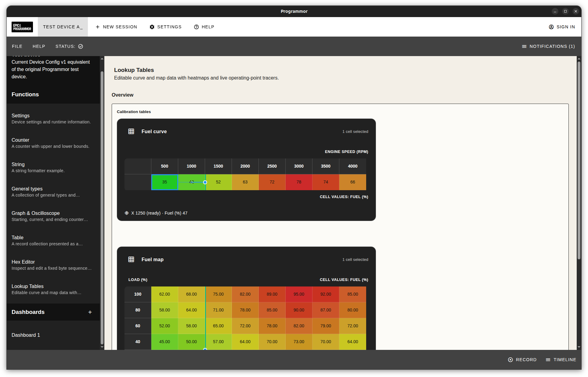Open the Table function

53,240
